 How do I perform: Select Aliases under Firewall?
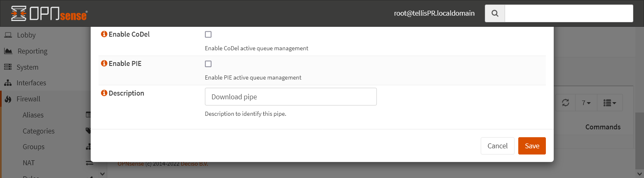pos(33,115)
